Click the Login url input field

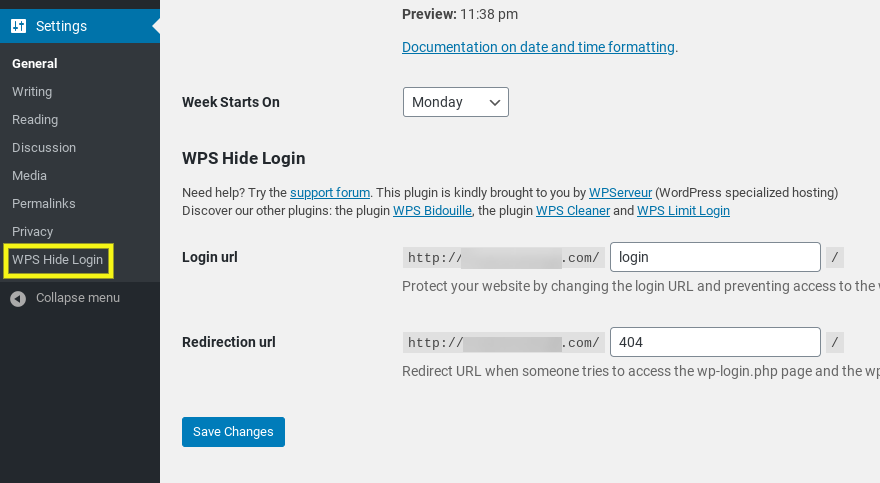click(x=716, y=257)
